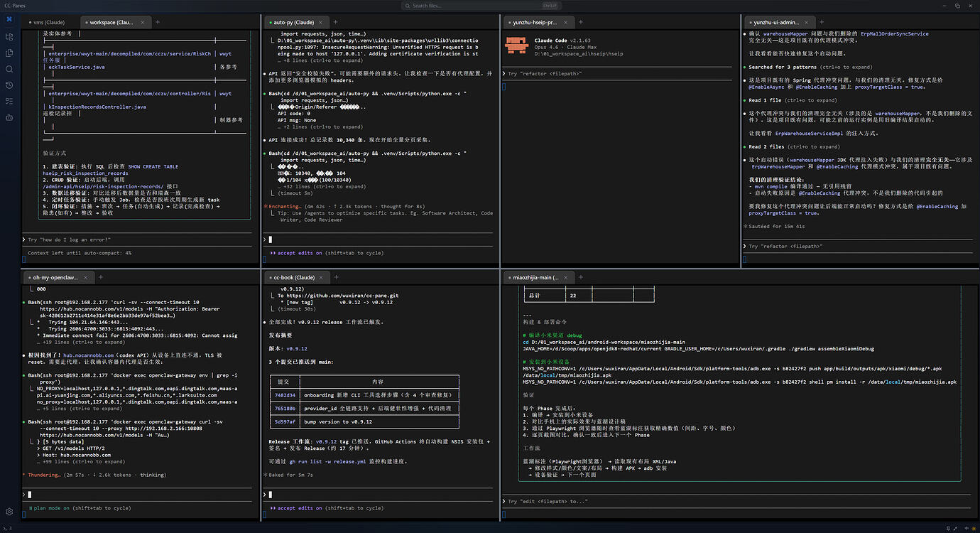Close the workspace (Claude) tab
980x533 pixels.
point(143,22)
